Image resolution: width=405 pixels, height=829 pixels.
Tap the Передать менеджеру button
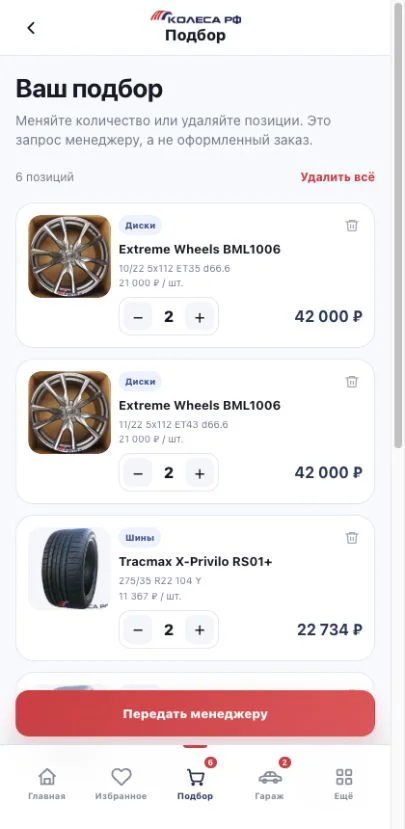(x=195, y=714)
